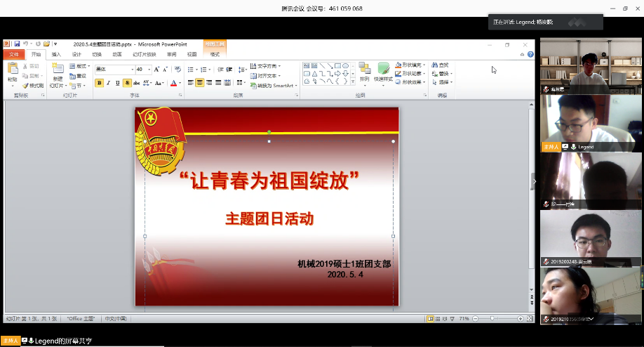
Task: Select the oval shape in shapes gallery
Action: 345,66
